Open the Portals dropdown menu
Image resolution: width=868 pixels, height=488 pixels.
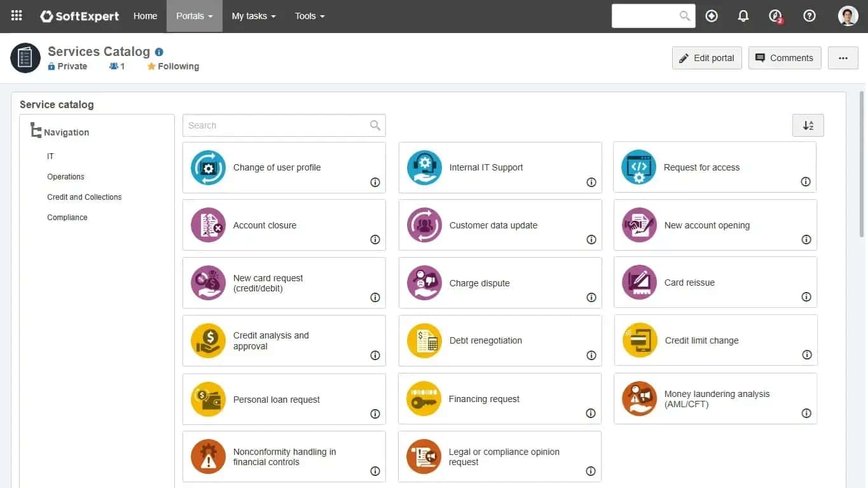195,16
